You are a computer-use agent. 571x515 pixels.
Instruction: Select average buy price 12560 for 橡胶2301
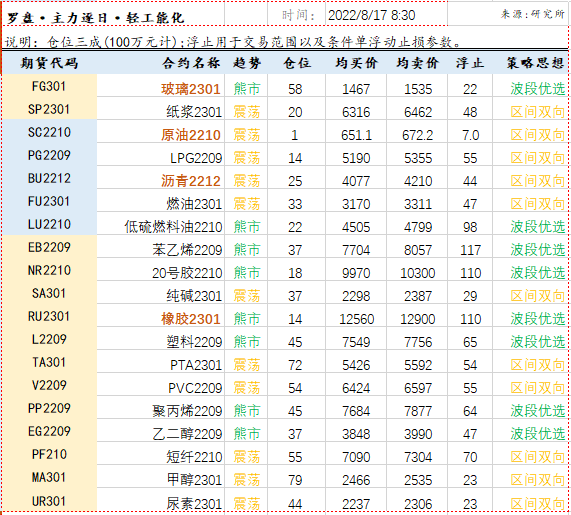coord(357,319)
